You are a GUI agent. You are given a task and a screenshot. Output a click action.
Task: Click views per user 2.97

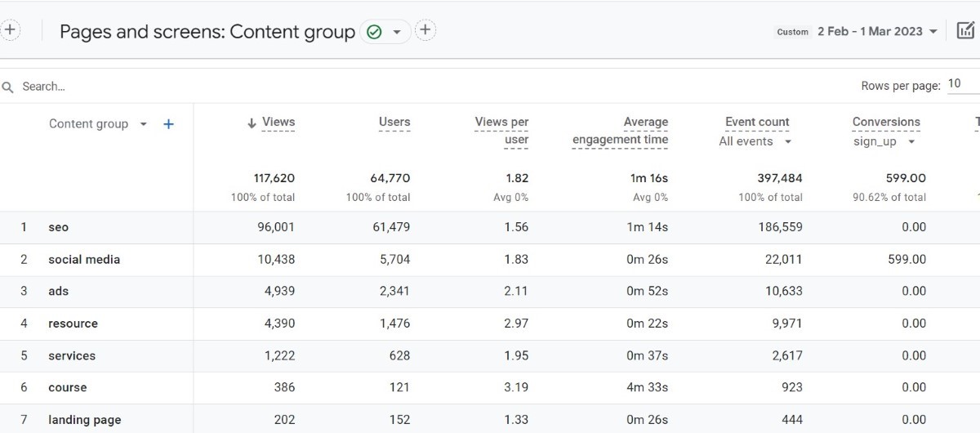pos(516,324)
